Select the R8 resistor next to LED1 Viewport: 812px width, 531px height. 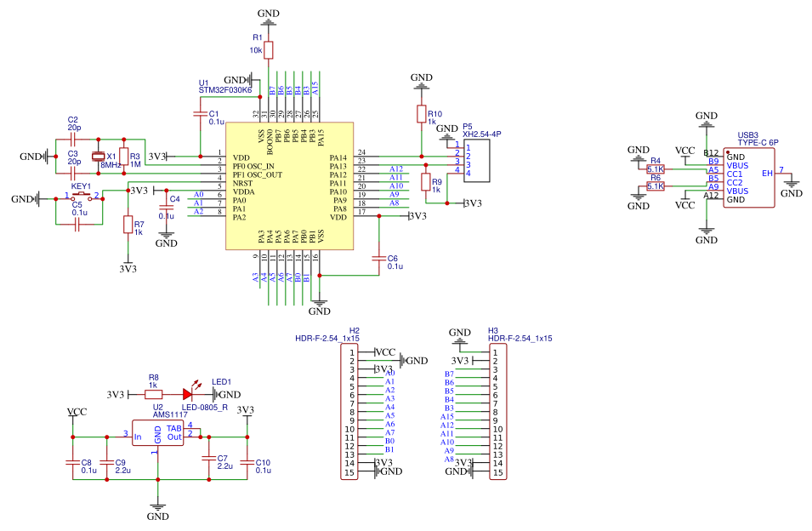click(x=153, y=395)
